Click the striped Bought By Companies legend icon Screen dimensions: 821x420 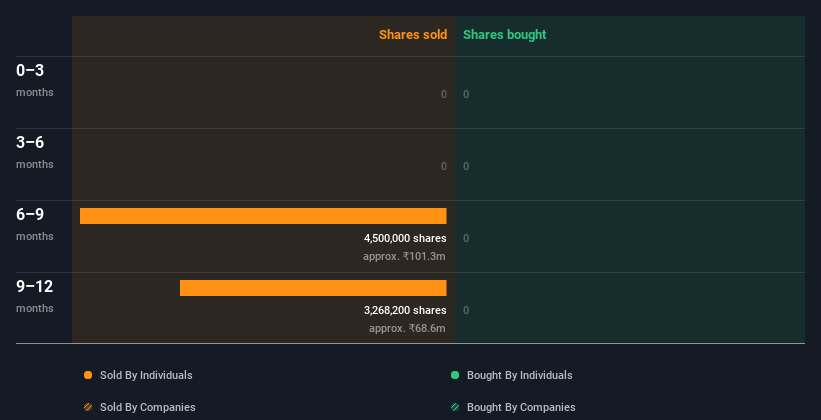pos(455,407)
